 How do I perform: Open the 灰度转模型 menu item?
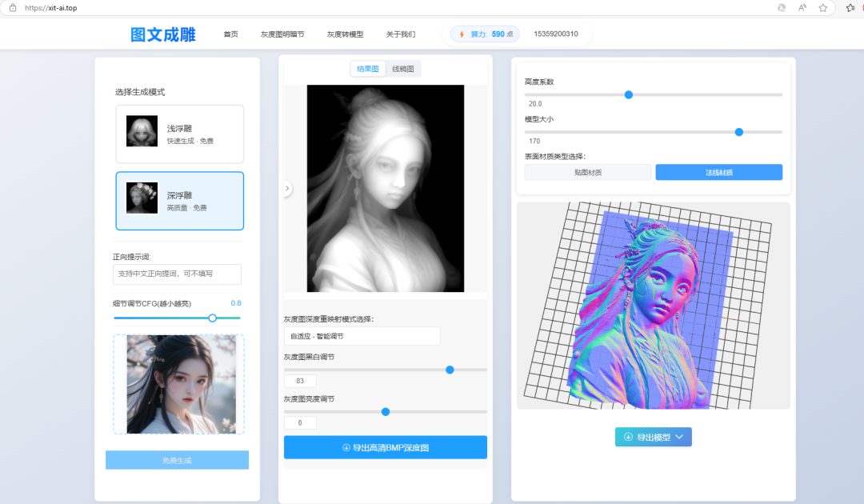pyautogui.click(x=345, y=34)
